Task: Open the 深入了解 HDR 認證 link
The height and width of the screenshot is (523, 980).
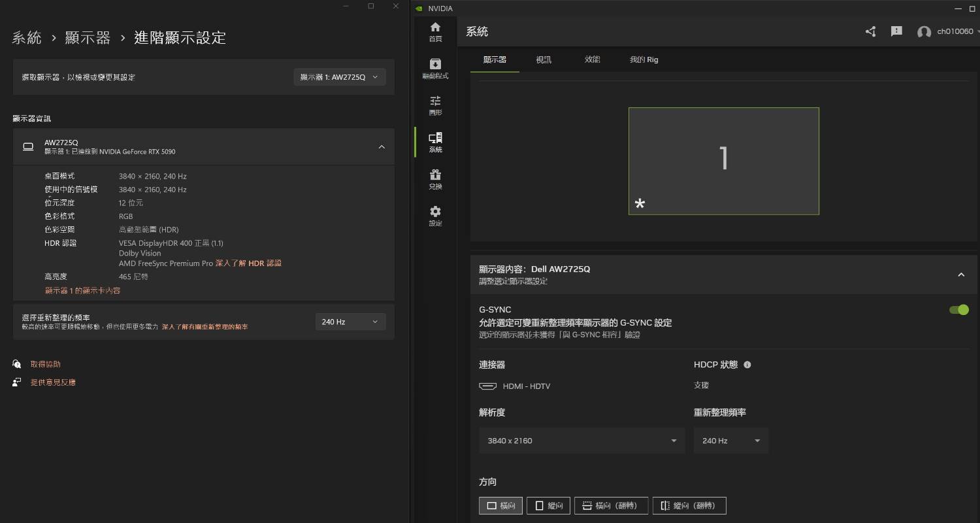Action: tap(248, 263)
